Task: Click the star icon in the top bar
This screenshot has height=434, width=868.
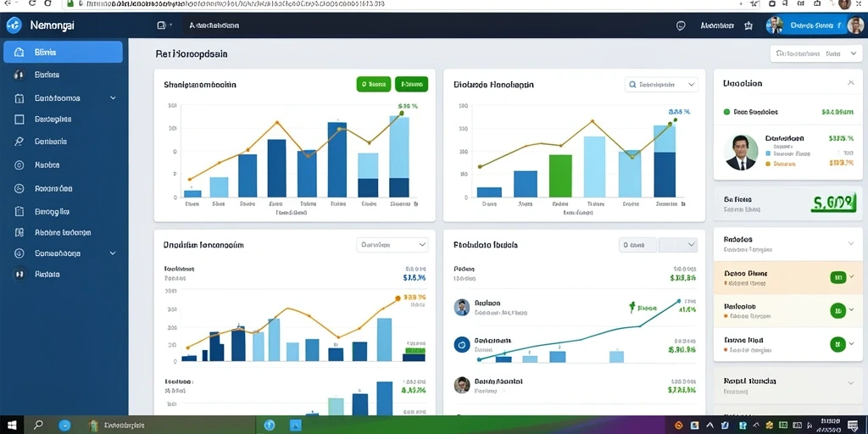Action: (x=749, y=25)
